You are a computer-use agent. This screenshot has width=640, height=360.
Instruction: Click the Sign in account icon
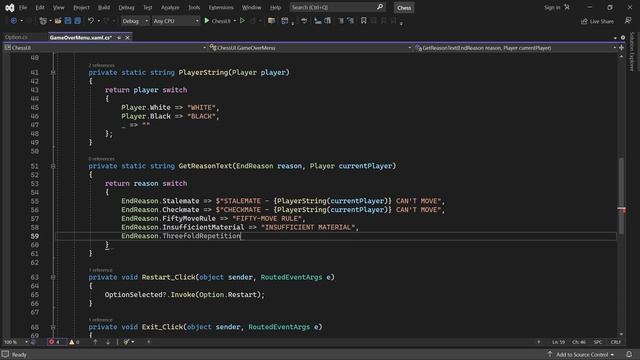tap(567, 7)
